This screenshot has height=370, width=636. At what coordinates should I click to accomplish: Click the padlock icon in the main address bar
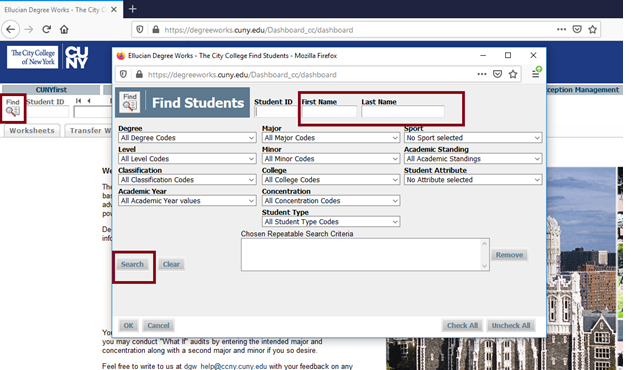click(x=155, y=30)
